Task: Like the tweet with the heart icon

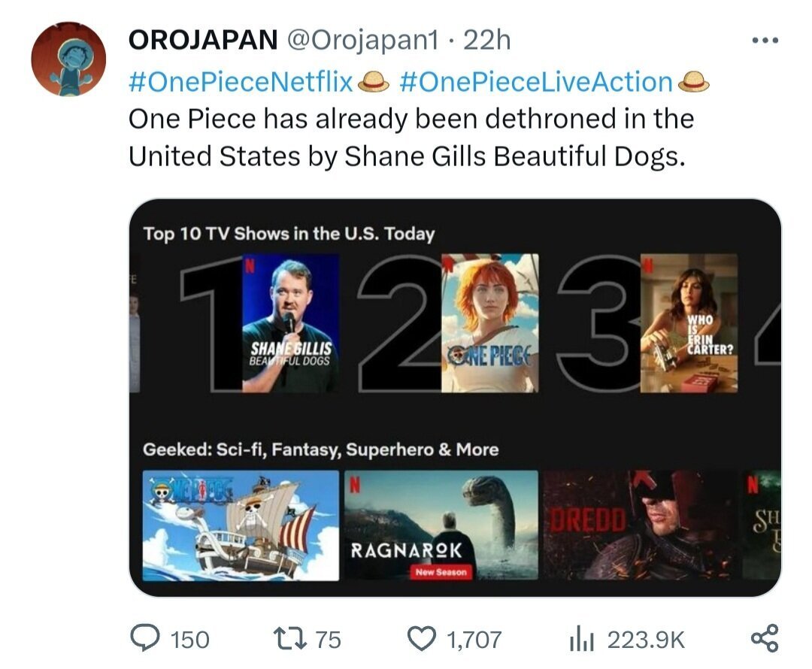Action: coord(421,639)
